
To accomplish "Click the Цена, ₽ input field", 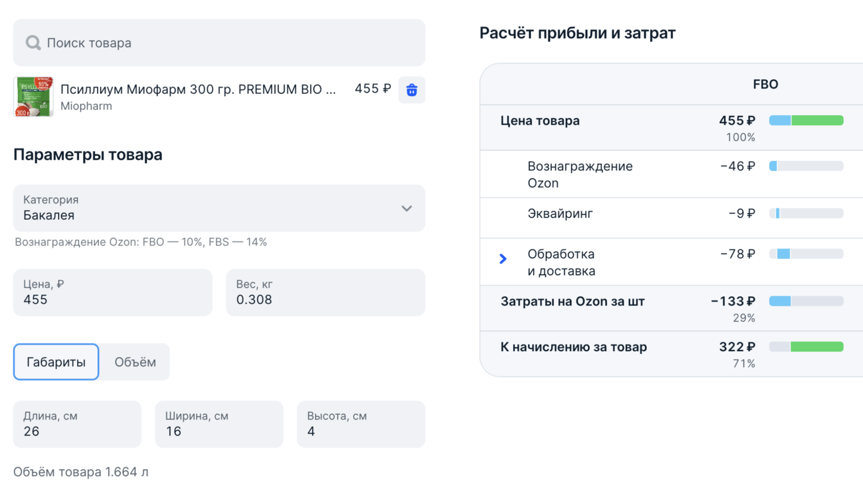I will click(113, 293).
